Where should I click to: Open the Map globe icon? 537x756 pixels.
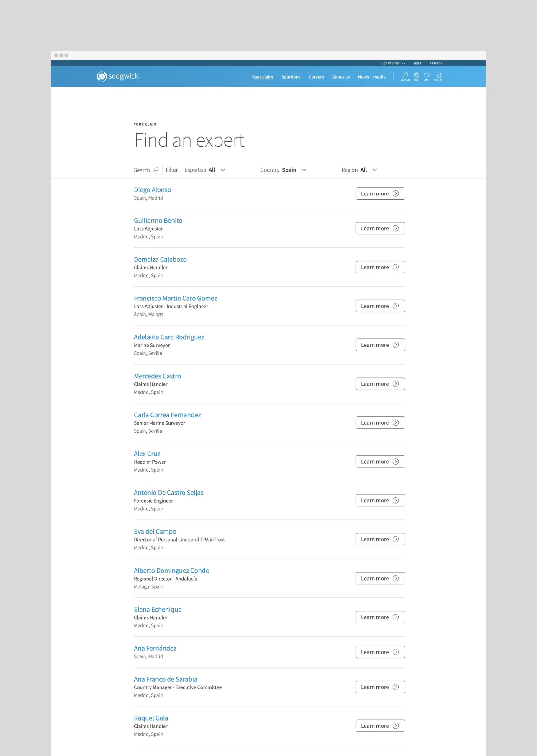[417, 76]
